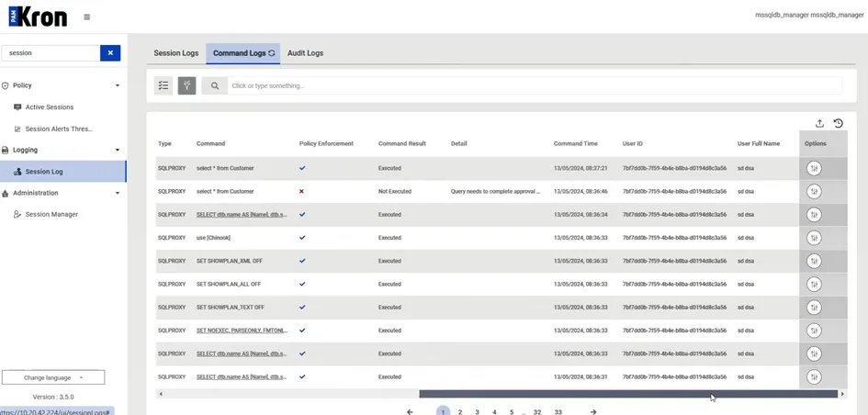This screenshot has height=415, width=868.
Task: Toggle the filter icon button
Action: [x=187, y=85]
